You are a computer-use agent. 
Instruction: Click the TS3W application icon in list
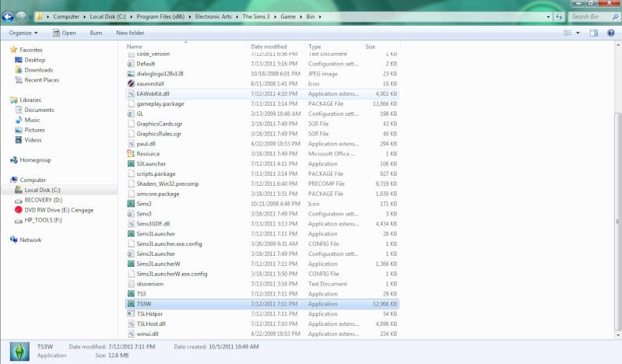coord(131,304)
